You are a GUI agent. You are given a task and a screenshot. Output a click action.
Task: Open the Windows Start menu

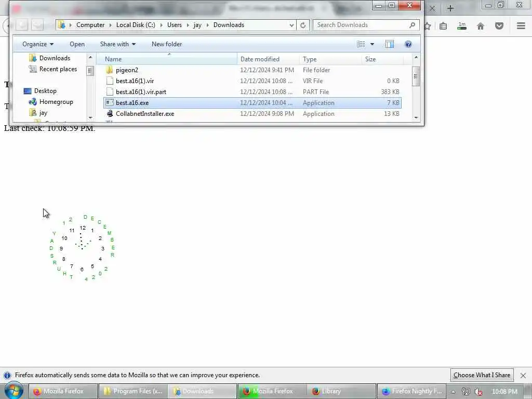pos(14,391)
